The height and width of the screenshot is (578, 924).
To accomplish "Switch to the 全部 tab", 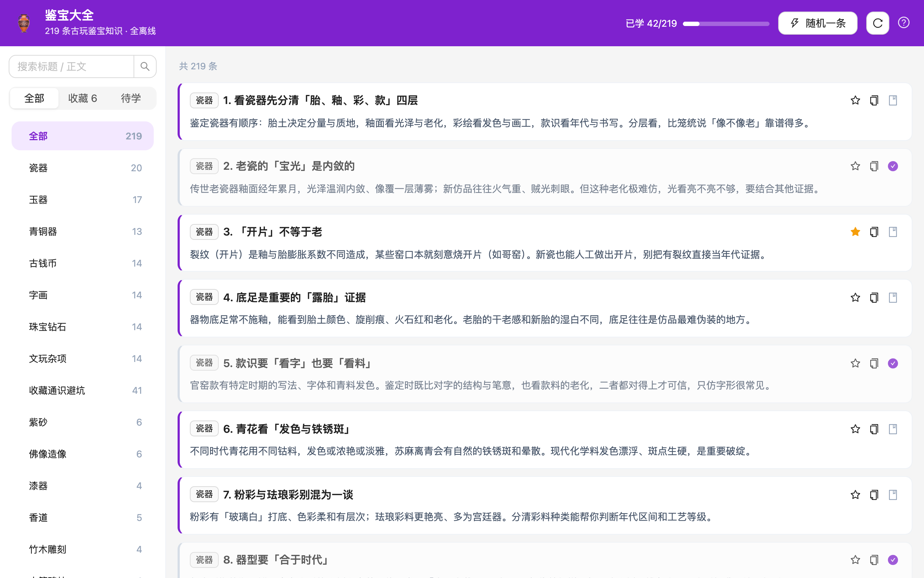I will (x=34, y=98).
